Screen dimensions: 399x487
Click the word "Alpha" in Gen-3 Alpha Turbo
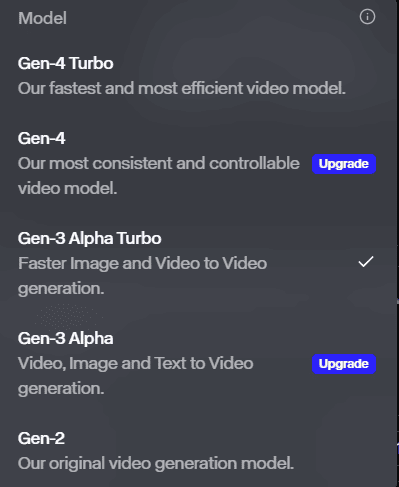(91, 239)
